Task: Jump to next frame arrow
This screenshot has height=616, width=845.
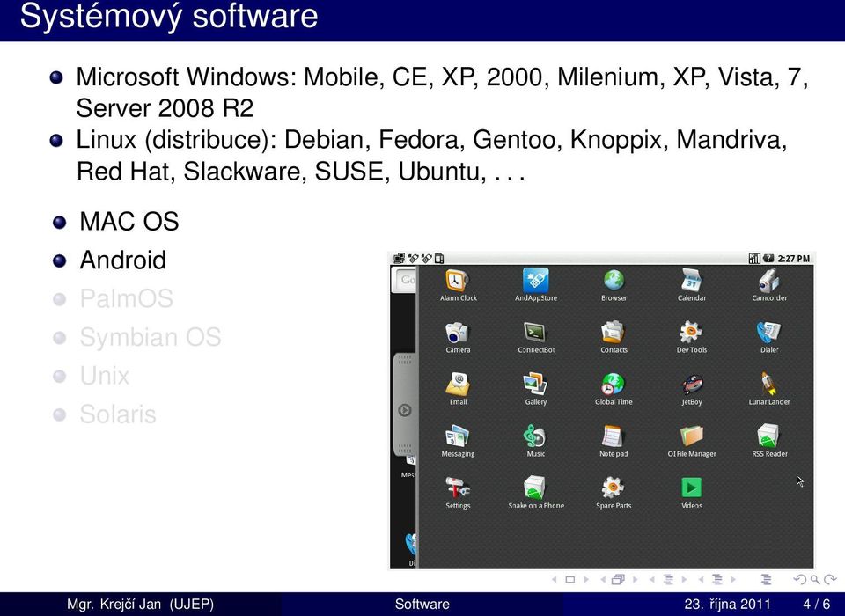Action: pos(636,579)
